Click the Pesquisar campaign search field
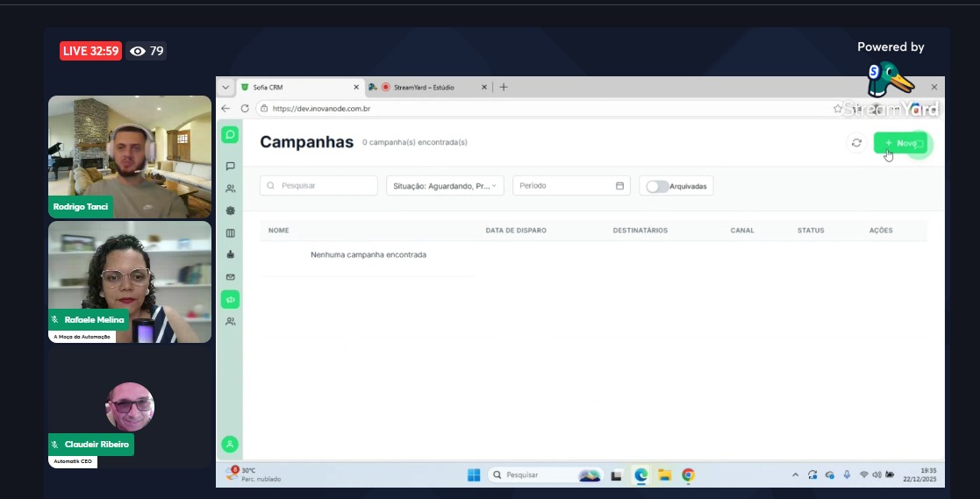The width and height of the screenshot is (980, 499). tap(319, 186)
